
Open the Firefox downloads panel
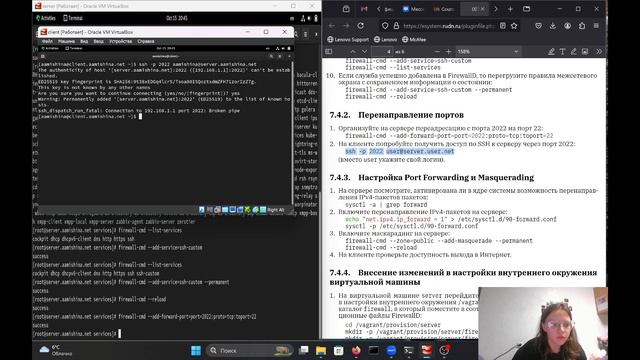click(553, 26)
